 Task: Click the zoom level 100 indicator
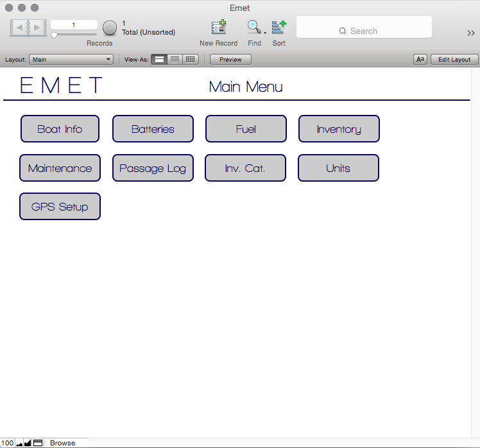tap(7, 443)
